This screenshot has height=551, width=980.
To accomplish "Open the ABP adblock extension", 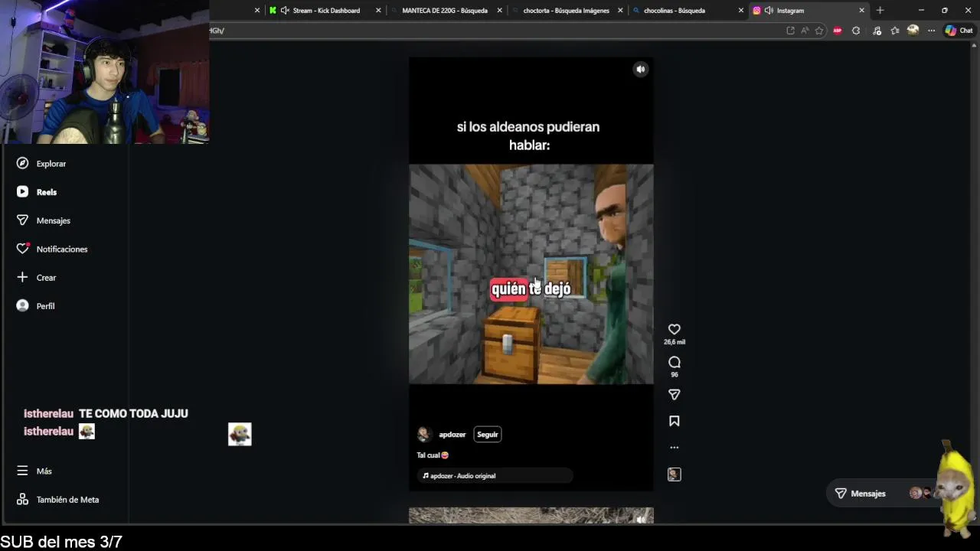I will pos(838,31).
